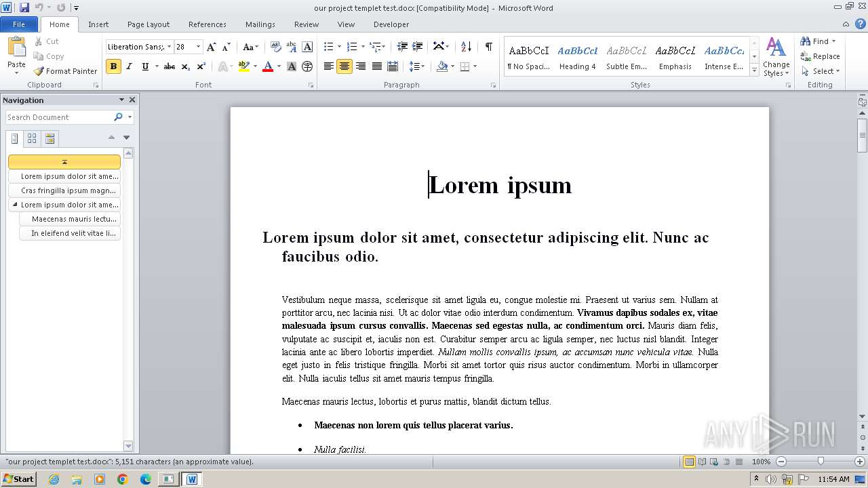Switch to the Mailings tab
868x488 pixels.
(x=260, y=24)
